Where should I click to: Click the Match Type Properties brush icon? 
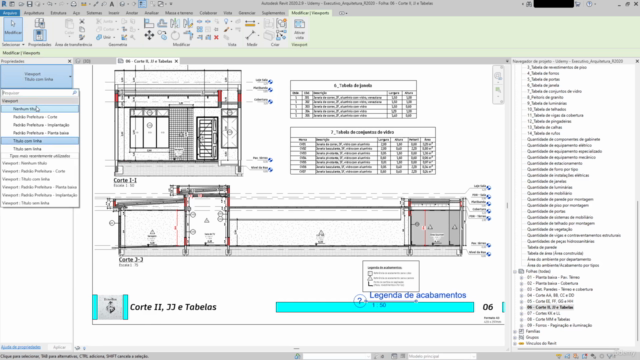click(82, 37)
